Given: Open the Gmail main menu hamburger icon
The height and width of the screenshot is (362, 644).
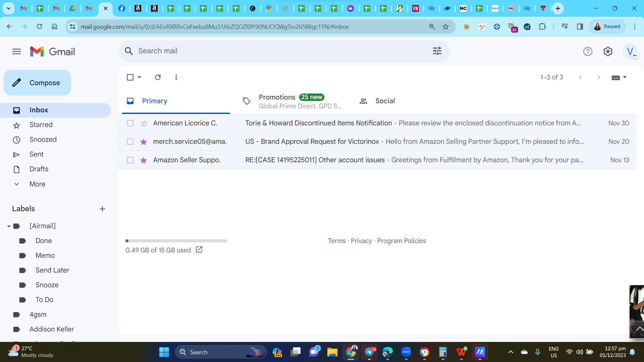Looking at the screenshot, I should pyautogui.click(x=16, y=52).
